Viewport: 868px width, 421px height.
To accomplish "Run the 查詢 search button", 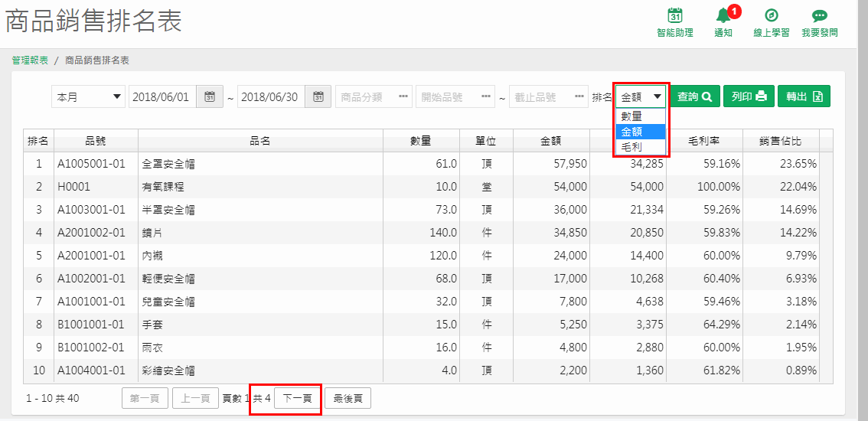I will point(695,96).
